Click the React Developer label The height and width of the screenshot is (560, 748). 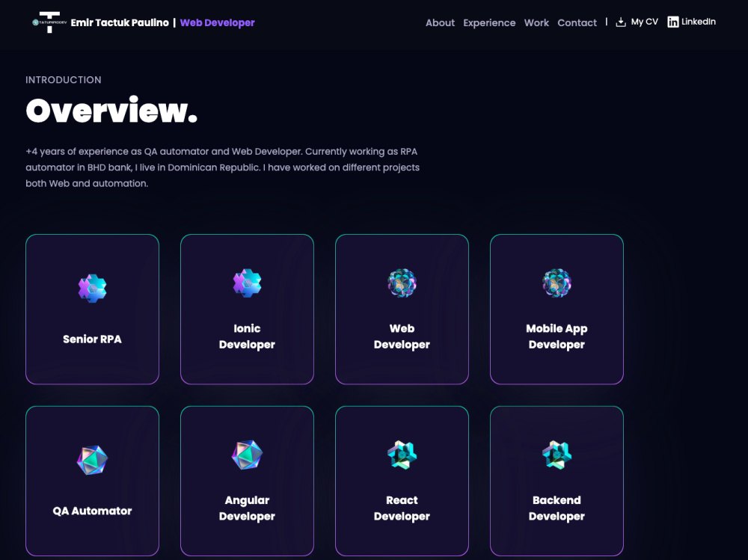coord(402,508)
